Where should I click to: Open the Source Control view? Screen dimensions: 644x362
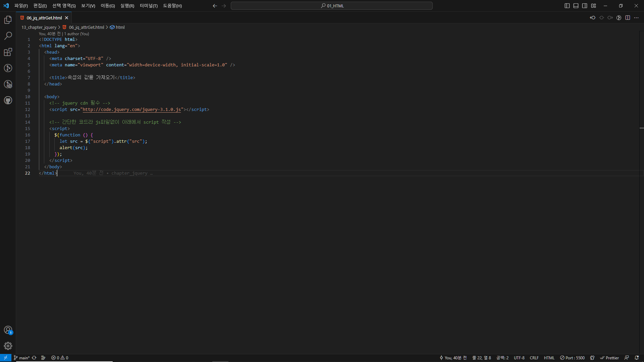coord(8,68)
